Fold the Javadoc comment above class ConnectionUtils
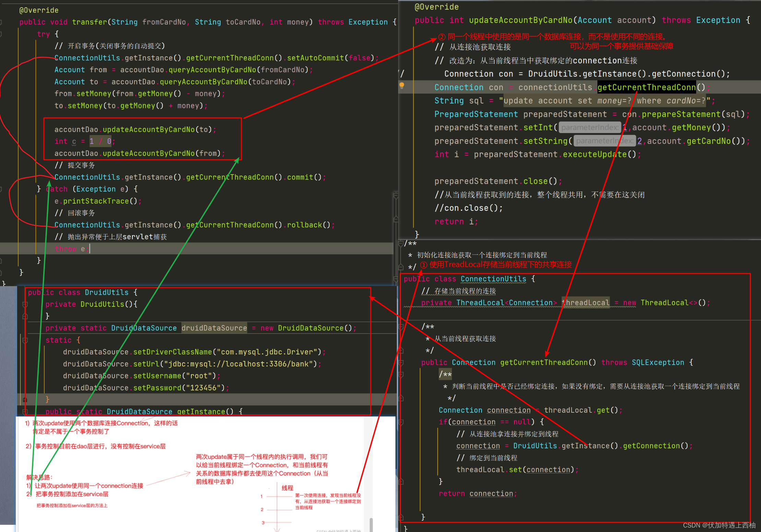The height and width of the screenshot is (532, 761). [x=401, y=244]
